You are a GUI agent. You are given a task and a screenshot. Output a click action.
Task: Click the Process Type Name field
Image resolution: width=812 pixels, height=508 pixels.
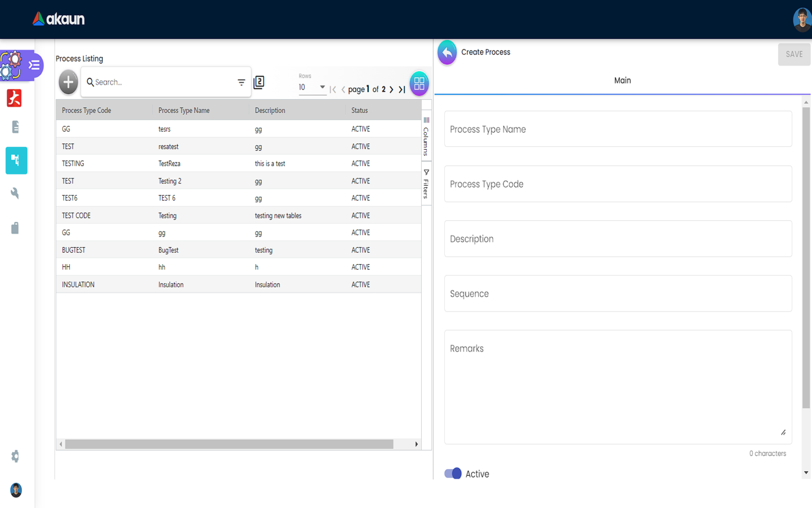point(618,129)
